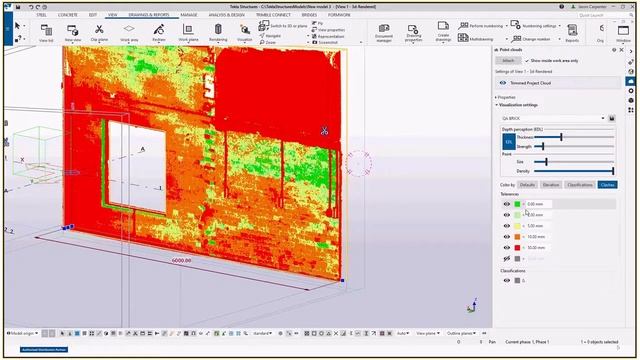Image resolution: width=640 pixels, height=360 pixels.
Task: Open the Auto dropdown in bottom toolbar
Action: coord(403,333)
